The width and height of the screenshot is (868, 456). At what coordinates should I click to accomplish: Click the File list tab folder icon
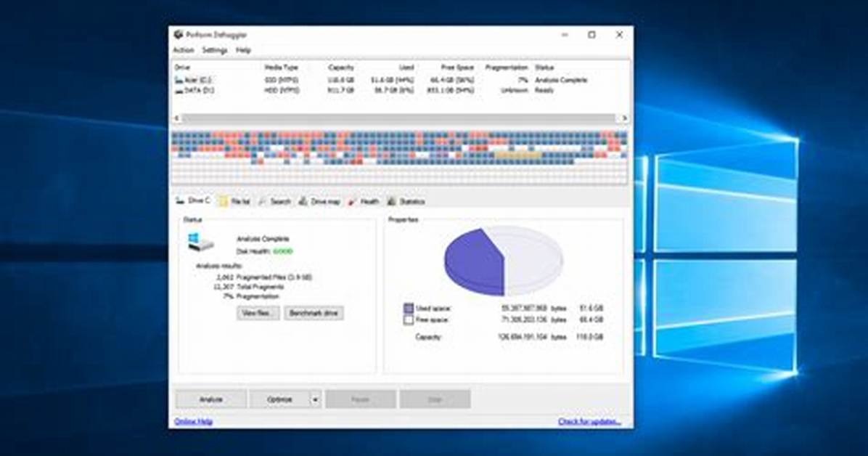(x=223, y=202)
